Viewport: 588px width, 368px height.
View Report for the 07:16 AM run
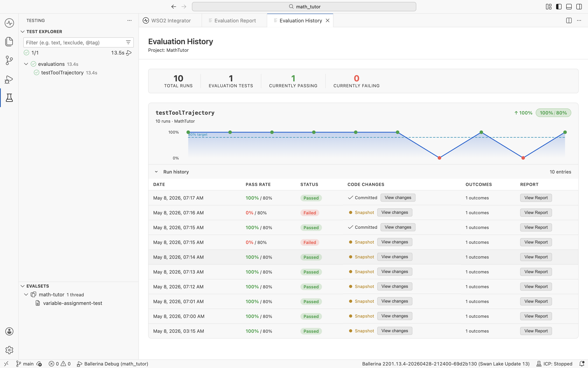(536, 212)
